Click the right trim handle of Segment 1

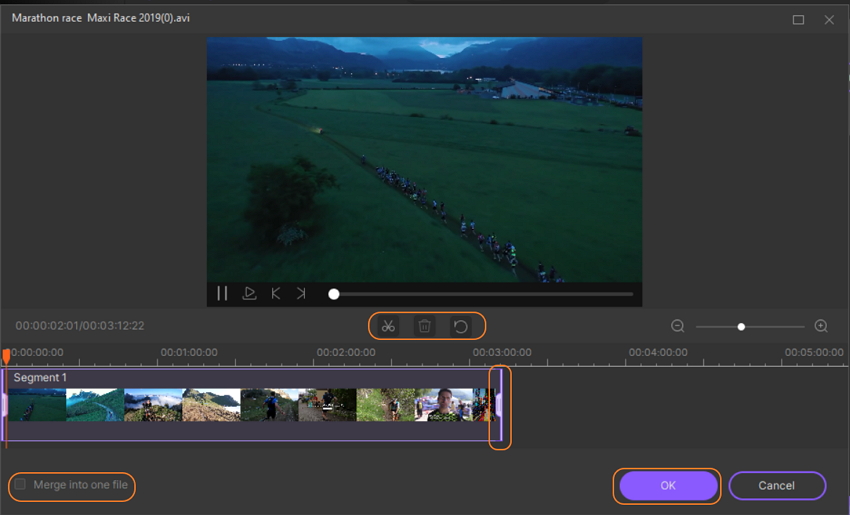click(x=499, y=404)
